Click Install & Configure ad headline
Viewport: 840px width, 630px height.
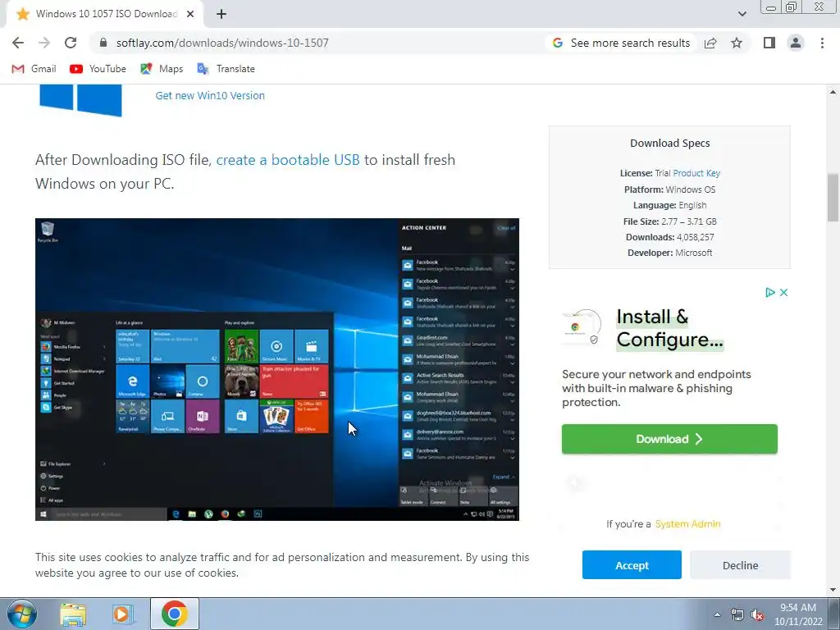click(669, 328)
